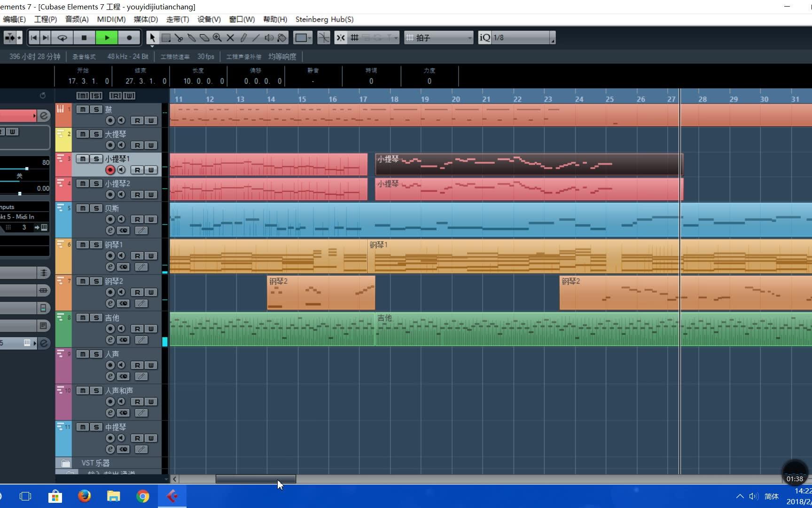Open the MIDI(M) menu
This screenshot has width=812, height=508.
pos(111,19)
